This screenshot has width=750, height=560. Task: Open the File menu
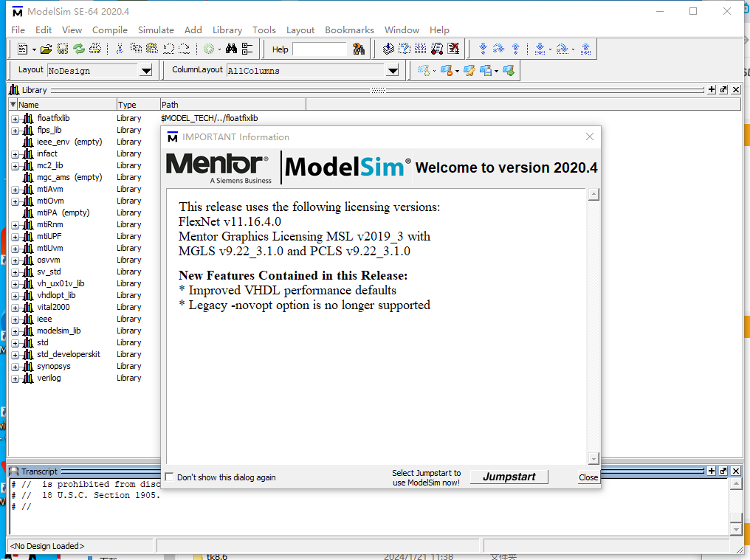pos(18,30)
